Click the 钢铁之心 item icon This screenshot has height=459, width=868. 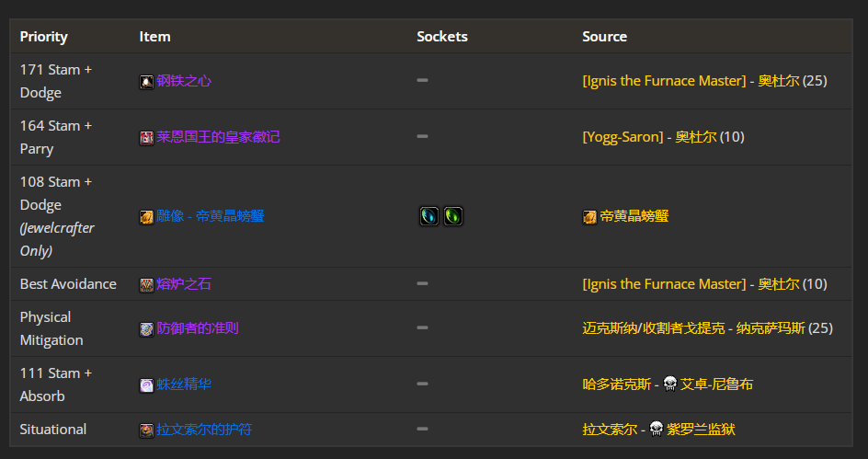point(146,82)
